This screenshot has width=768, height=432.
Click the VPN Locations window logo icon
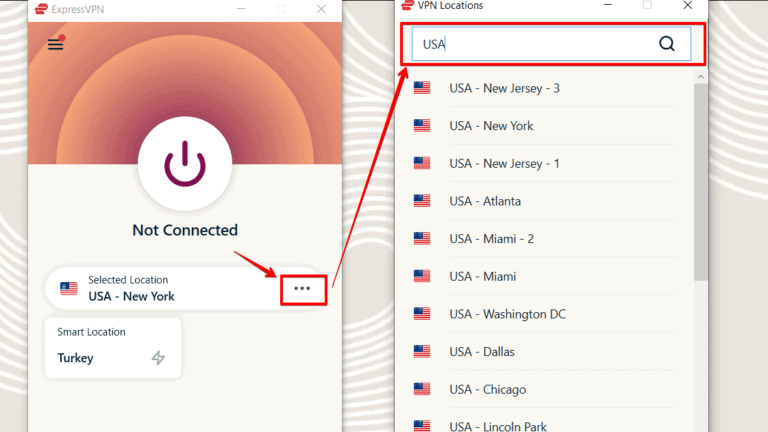click(x=408, y=5)
